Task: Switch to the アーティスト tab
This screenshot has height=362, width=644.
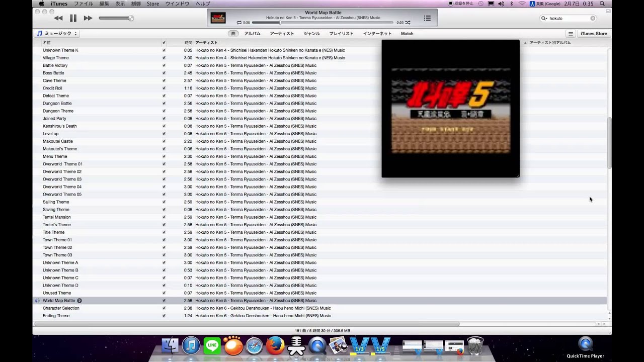Action: point(282,34)
